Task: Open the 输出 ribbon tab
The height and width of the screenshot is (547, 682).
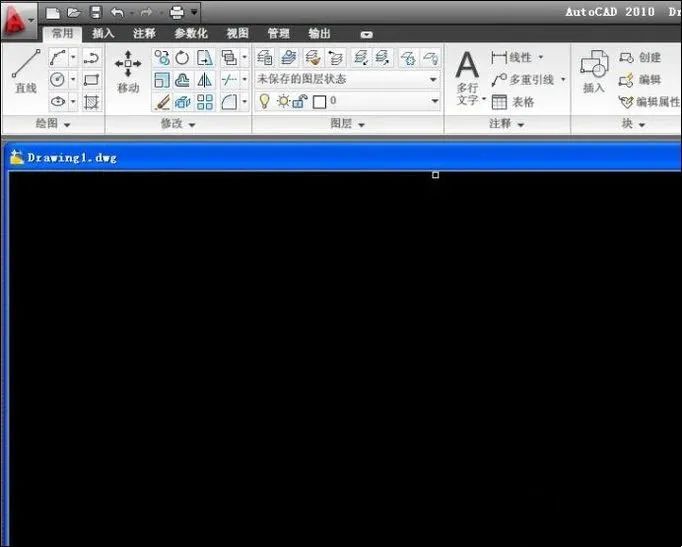Action: 320,33
